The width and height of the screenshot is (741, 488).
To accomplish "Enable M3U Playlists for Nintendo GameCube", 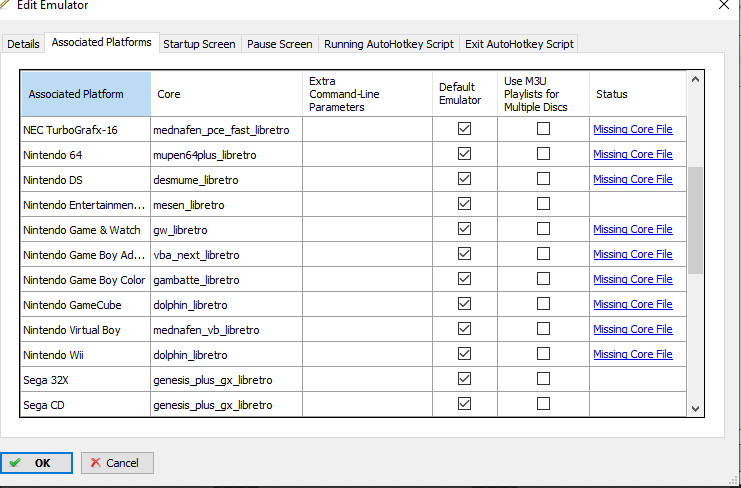I will (543, 303).
